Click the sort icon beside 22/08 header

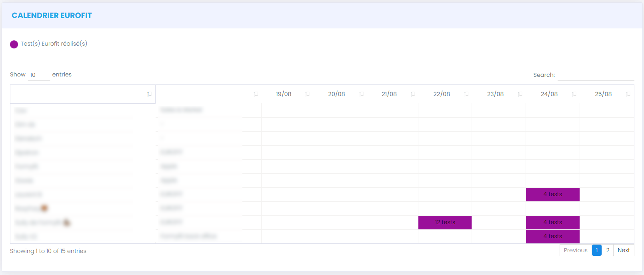tap(466, 94)
